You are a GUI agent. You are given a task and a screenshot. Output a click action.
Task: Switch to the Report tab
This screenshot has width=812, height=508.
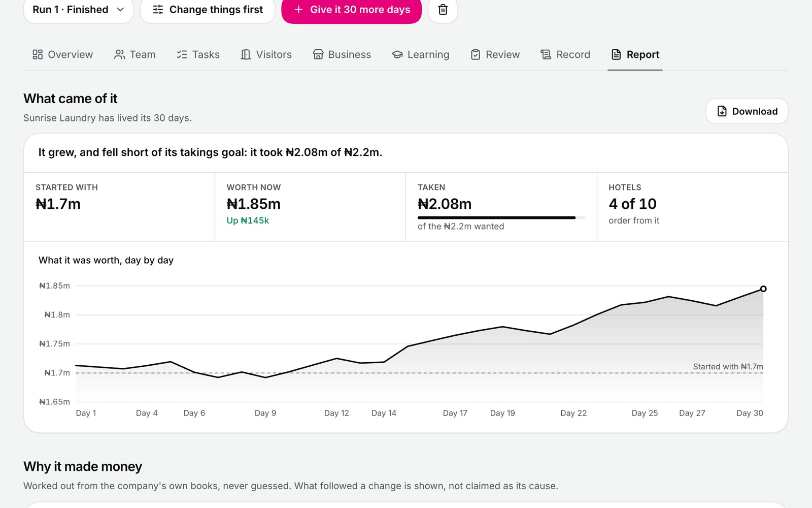click(635, 54)
